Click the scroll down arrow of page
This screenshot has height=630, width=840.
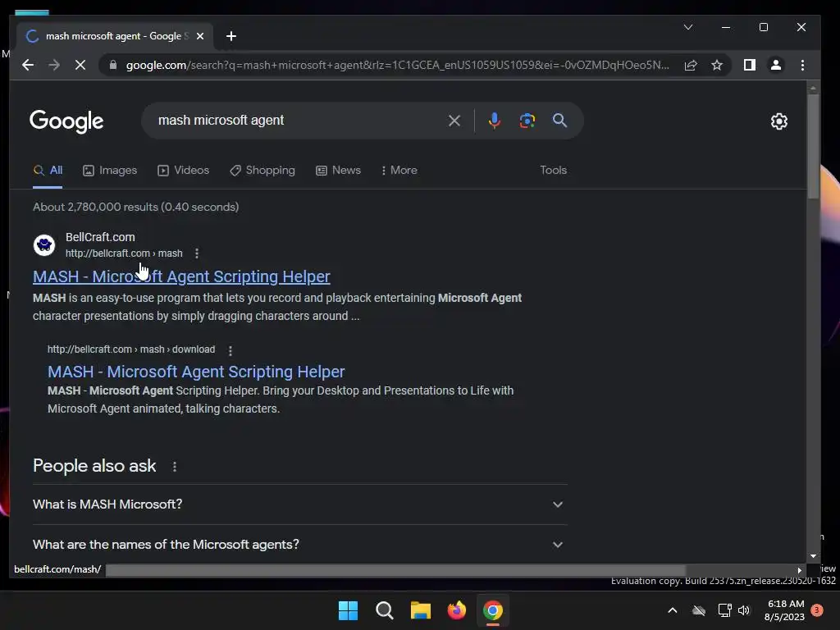(x=813, y=557)
